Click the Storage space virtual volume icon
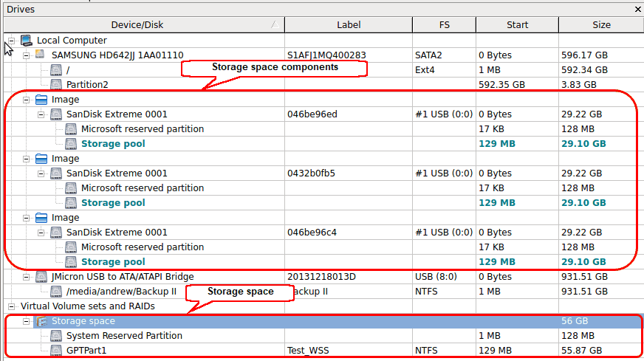 [x=41, y=321]
